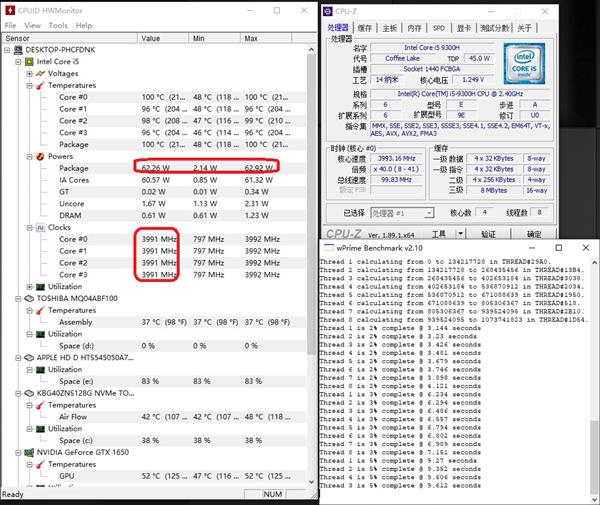
Task: Open the 工具 dropdown arrow in CPU-Z
Action: (461, 234)
